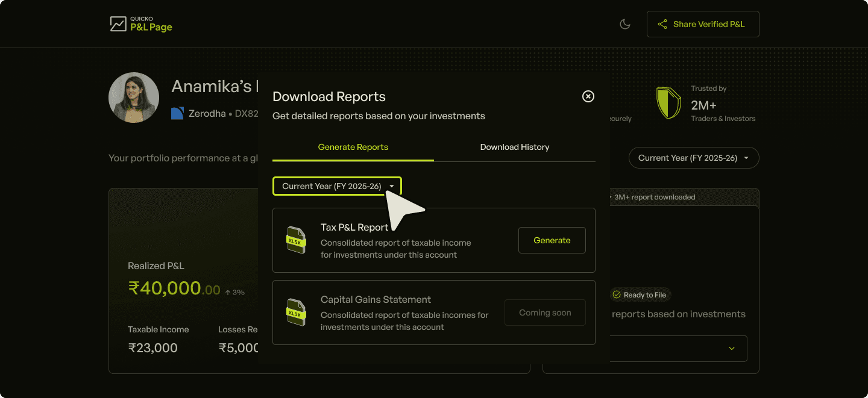The width and height of the screenshot is (868, 398).
Task: Click Taxable Income value ₹23,000
Action: [153, 348]
